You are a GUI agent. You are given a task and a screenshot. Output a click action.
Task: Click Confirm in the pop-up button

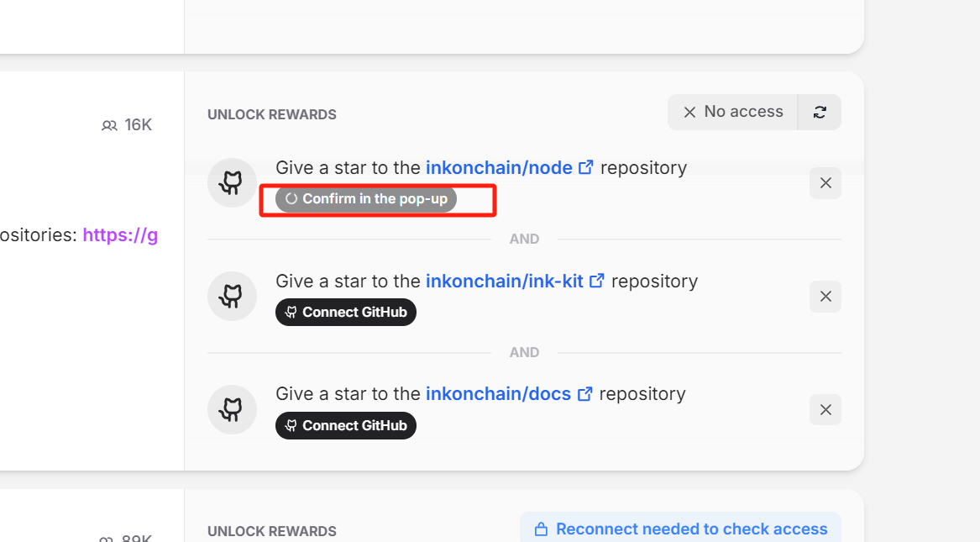365,199
